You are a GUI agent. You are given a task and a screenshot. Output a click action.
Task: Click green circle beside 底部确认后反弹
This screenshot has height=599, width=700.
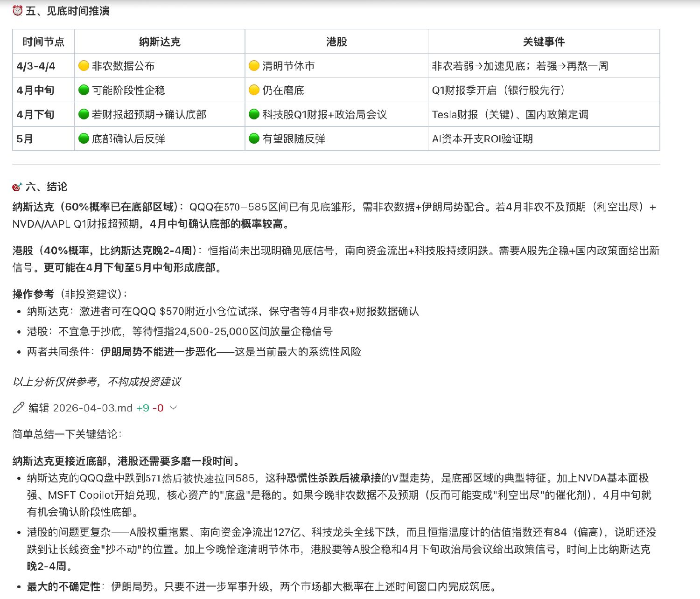coord(84,139)
